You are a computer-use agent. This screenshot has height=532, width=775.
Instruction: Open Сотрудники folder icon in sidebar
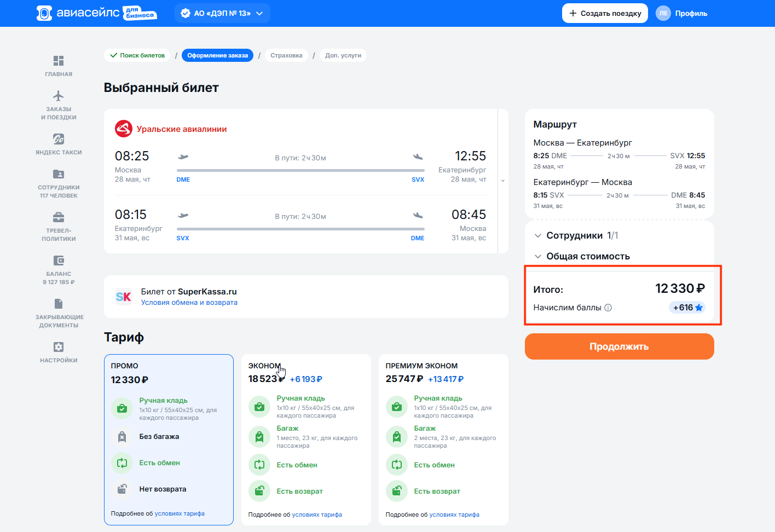click(x=59, y=174)
